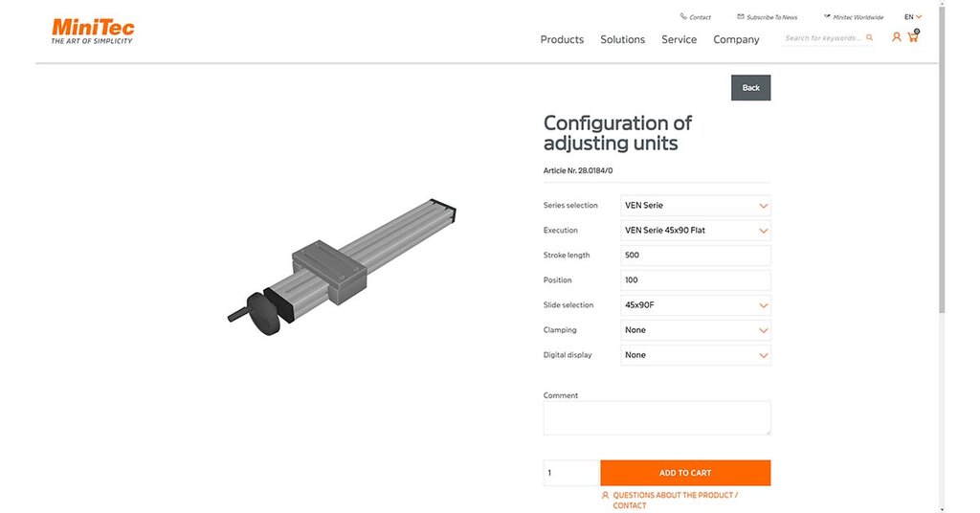Click the 3D adjusting unit preview image
The width and height of the screenshot is (980, 513).
[x=342, y=267]
